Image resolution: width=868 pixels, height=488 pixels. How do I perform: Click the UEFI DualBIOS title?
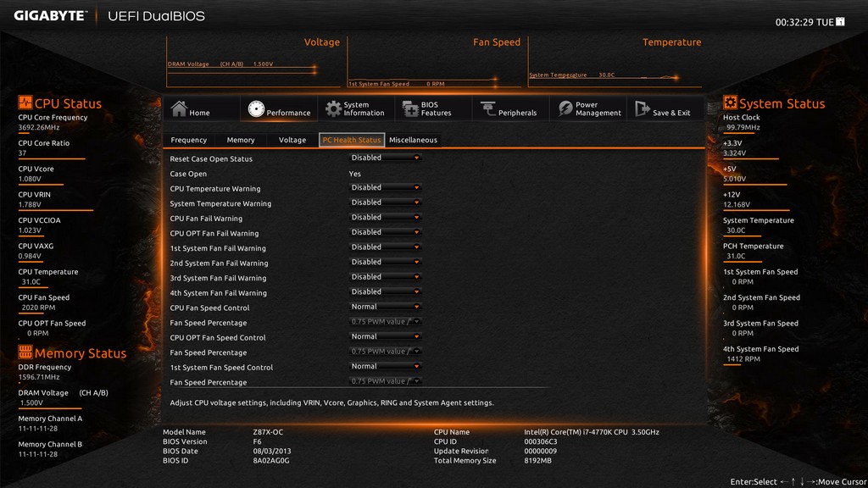[156, 16]
